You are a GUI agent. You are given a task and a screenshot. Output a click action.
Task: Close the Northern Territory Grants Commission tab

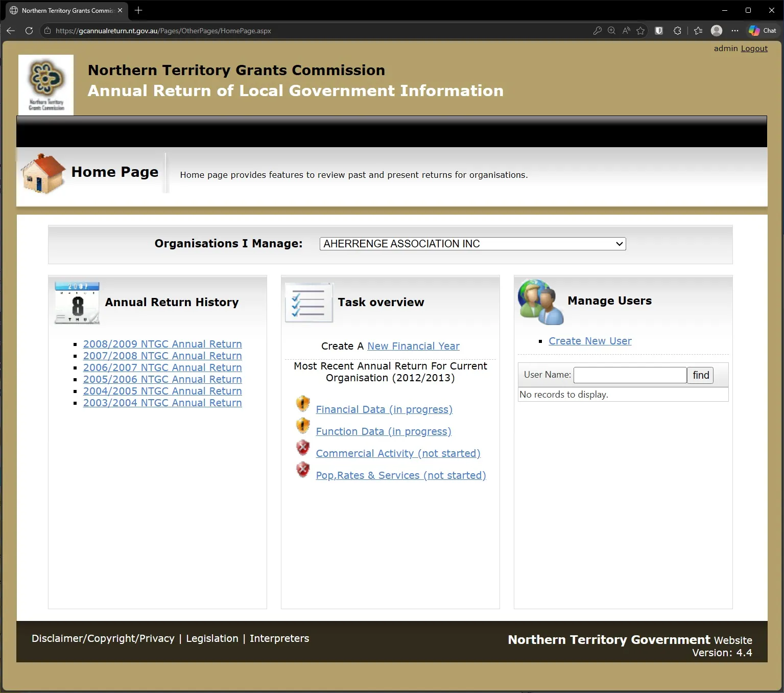[120, 10]
